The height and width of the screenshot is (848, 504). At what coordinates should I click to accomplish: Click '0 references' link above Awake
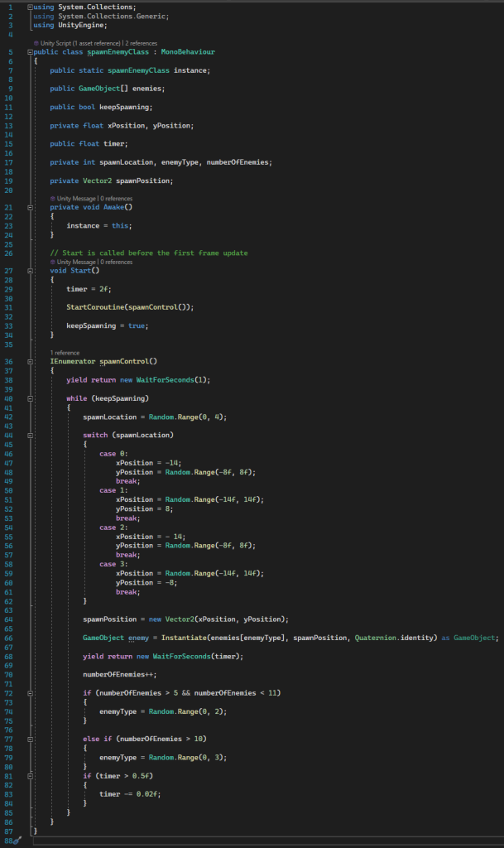click(117, 199)
